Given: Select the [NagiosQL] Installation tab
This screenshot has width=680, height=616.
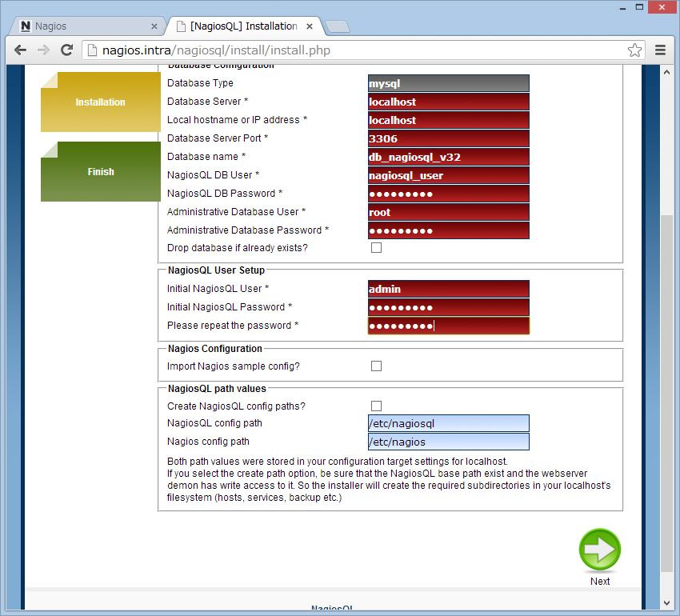Looking at the screenshot, I should click(244, 26).
